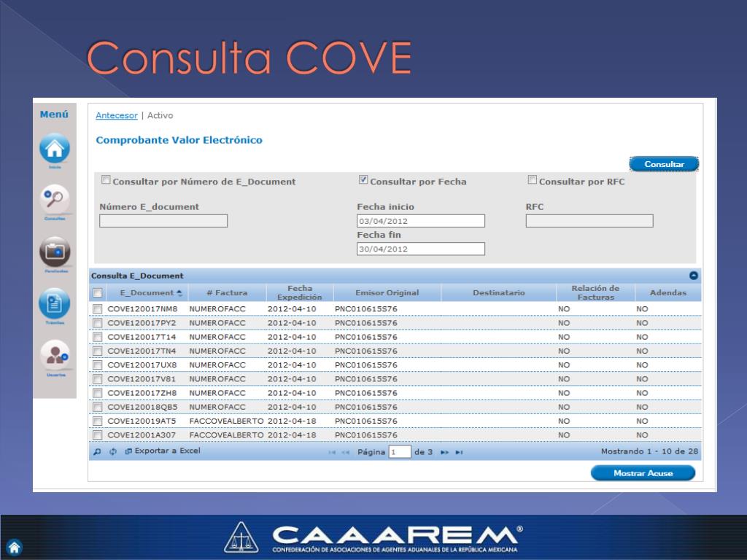Viewport: 747px width, 560px height.
Task: Check the row COVE120017ZH8
Action: pyautogui.click(x=97, y=393)
